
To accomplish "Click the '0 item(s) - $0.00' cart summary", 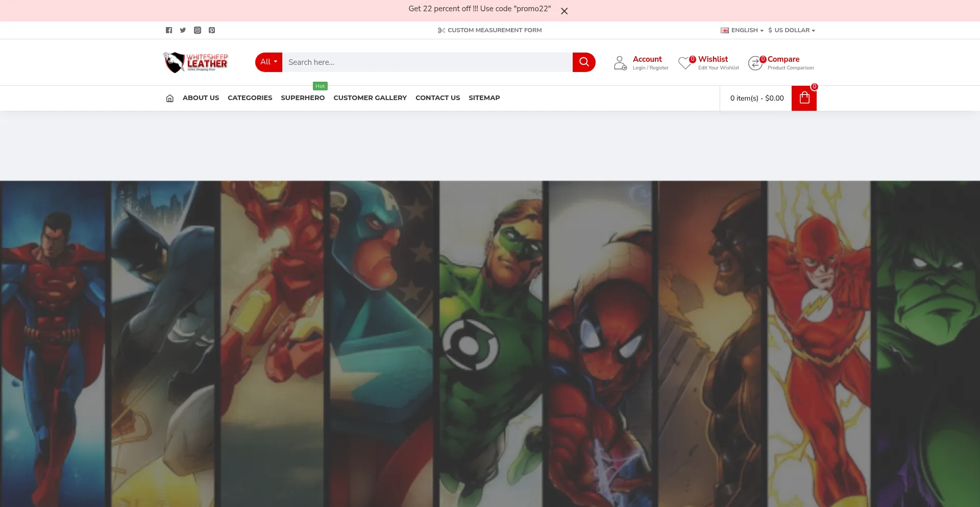I will tap(757, 98).
